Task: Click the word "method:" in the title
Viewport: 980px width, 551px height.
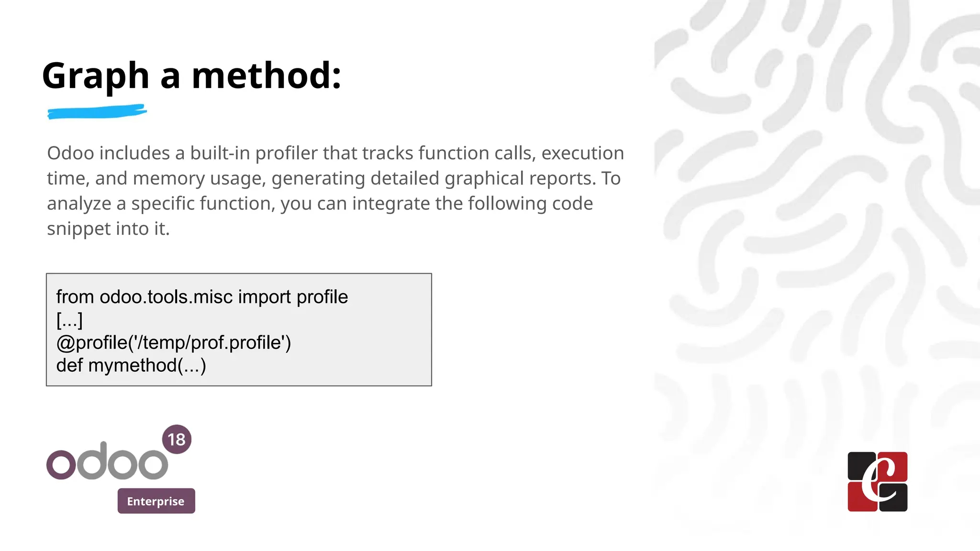Action: pos(267,76)
